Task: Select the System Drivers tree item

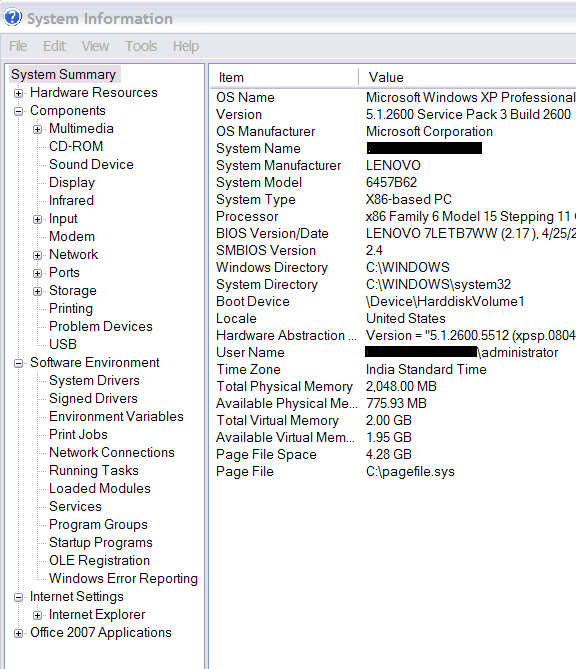Action: point(94,381)
